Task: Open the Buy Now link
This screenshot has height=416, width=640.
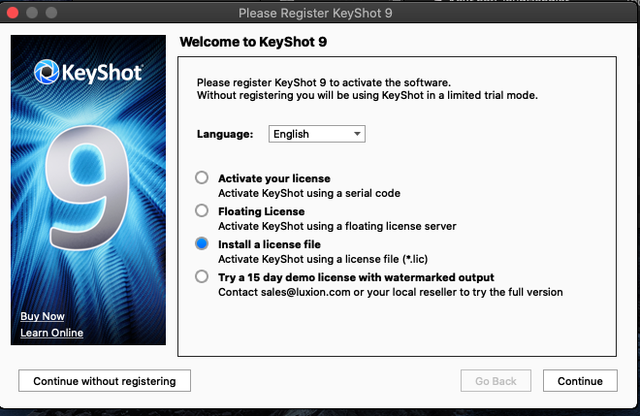Action: click(x=42, y=316)
